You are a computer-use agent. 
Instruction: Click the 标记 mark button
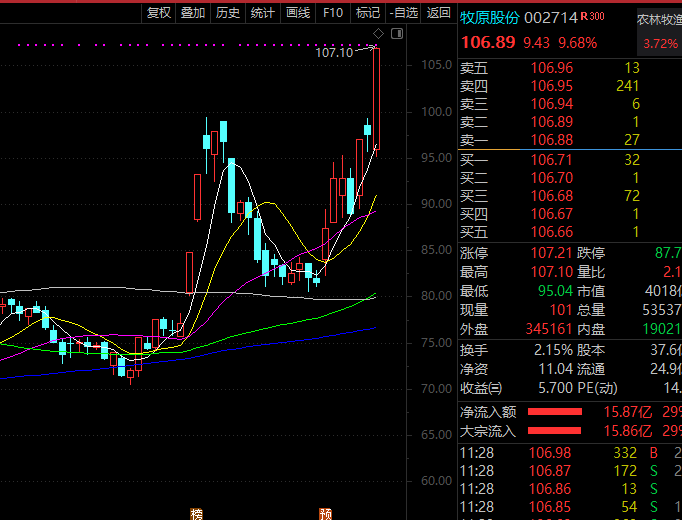click(367, 13)
